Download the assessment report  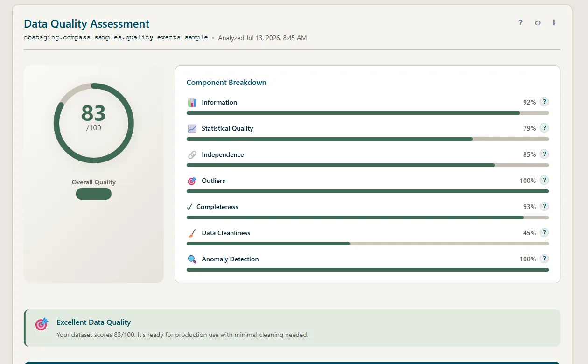tap(554, 22)
